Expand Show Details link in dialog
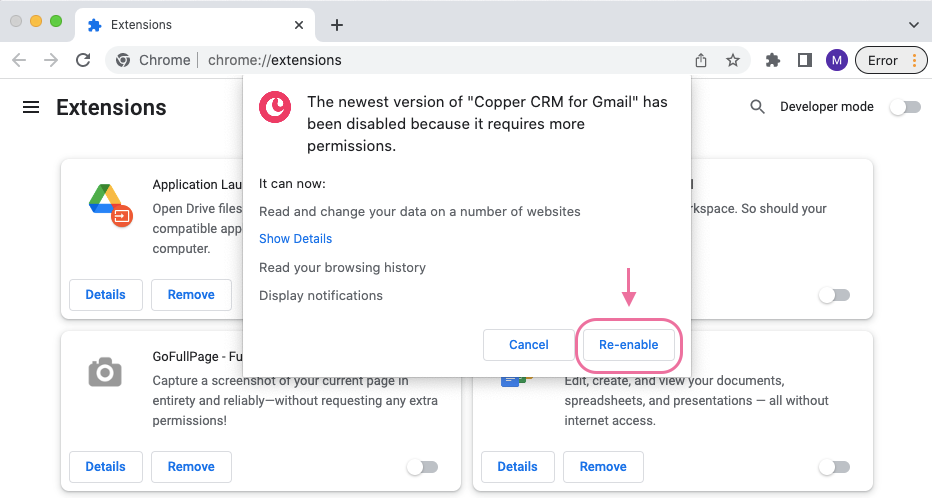 coord(295,238)
